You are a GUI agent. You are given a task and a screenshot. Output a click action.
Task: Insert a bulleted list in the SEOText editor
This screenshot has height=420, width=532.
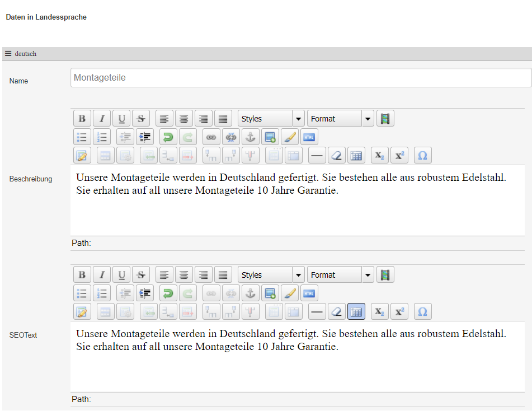coord(82,293)
